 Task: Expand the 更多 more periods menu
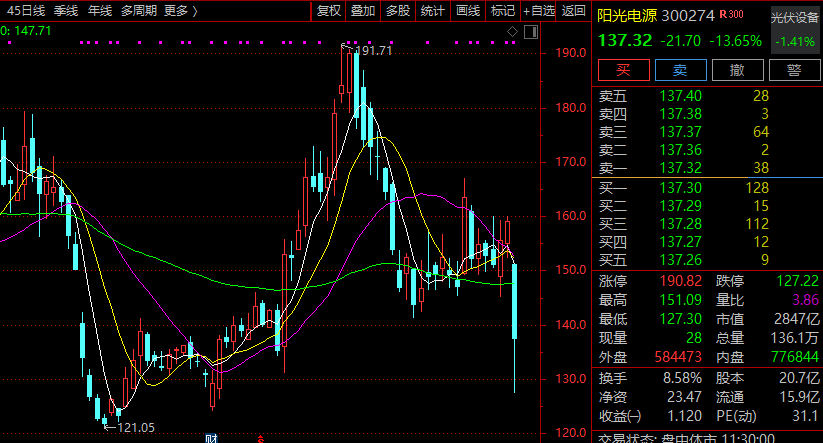click(181, 10)
